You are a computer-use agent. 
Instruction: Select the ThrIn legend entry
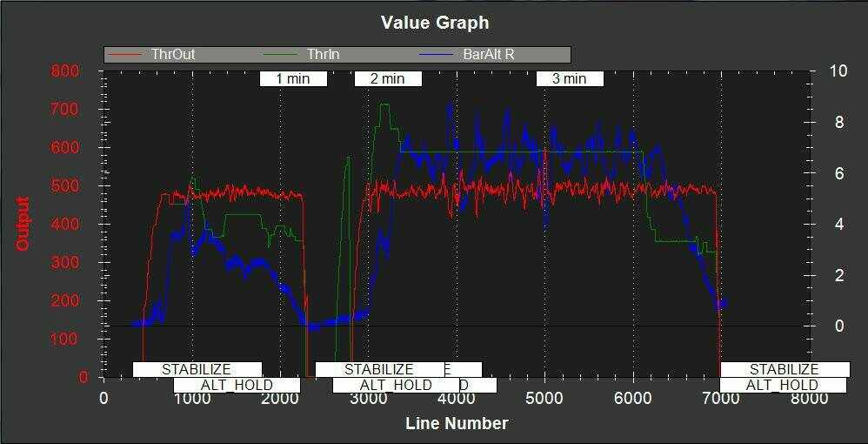point(323,55)
